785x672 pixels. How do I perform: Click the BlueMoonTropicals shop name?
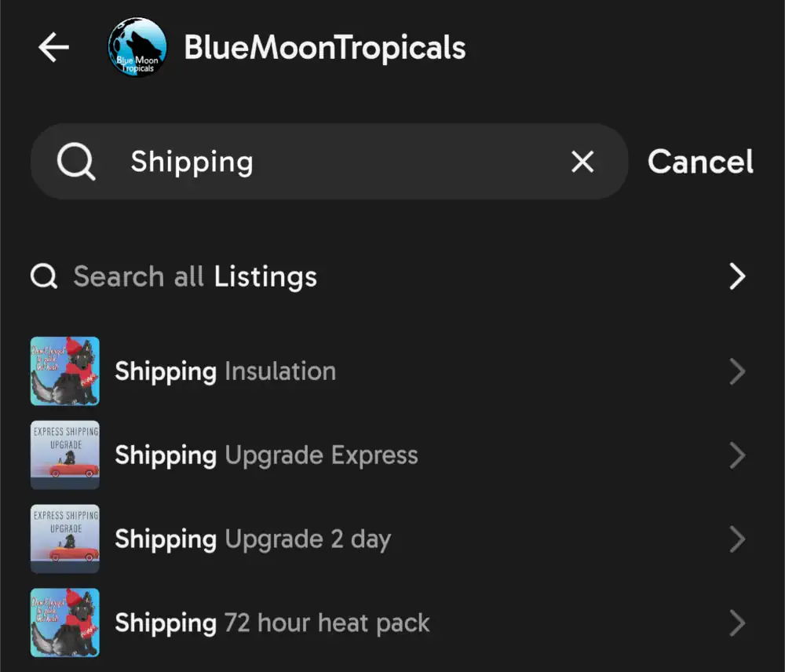pos(324,48)
